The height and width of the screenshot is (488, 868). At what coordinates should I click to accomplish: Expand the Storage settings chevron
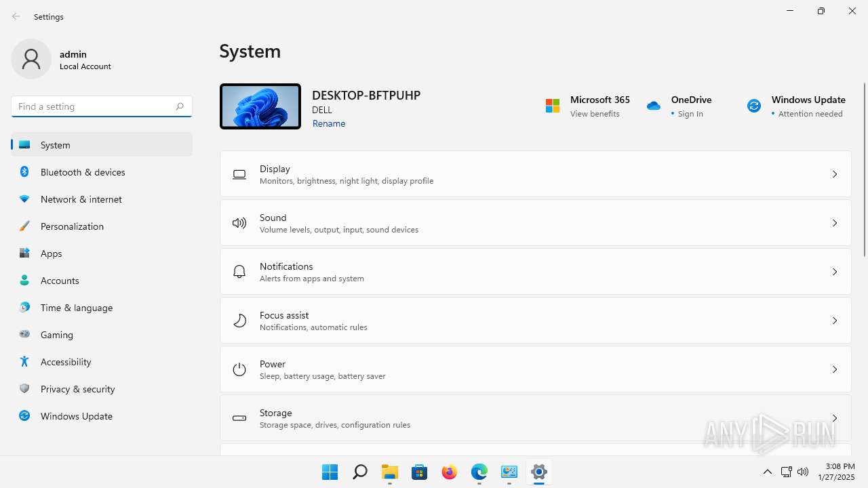835,418
